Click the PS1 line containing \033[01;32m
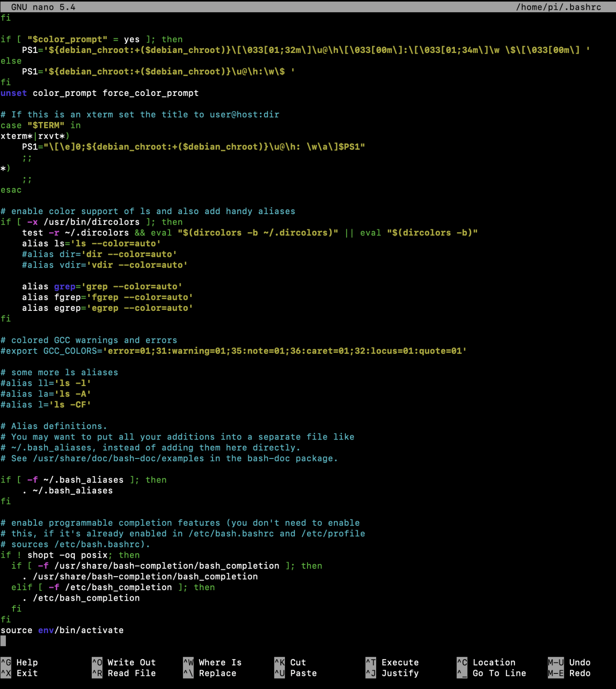The width and height of the screenshot is (616, 689). [x=306, y=50]
